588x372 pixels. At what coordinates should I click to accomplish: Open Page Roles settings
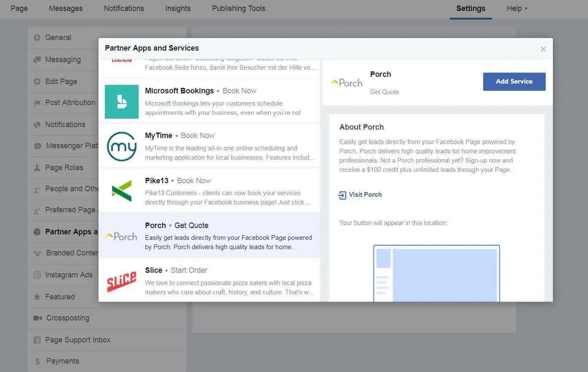tap(63, 168)
